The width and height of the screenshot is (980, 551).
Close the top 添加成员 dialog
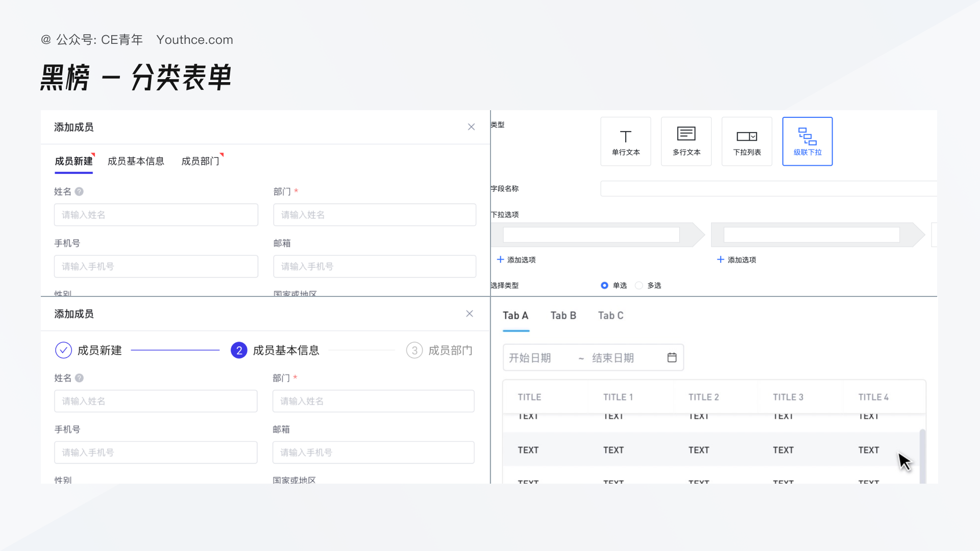[x=471, y=127]
